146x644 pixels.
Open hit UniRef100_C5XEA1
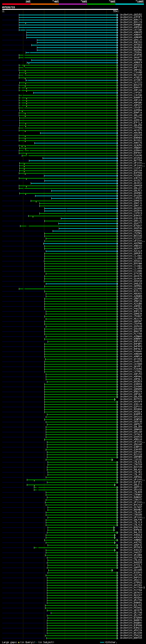(x=131, y=53)
